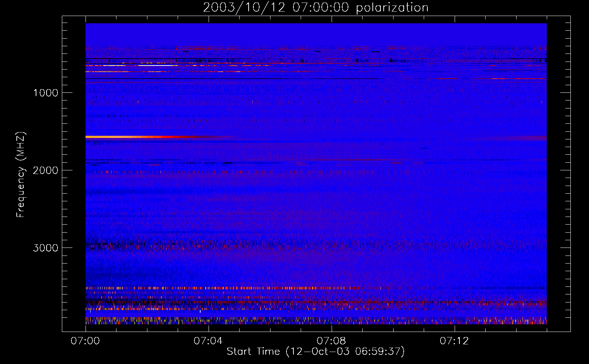
Task: Click the 07:00 time tick label
Action: click(x=85, y=341)
